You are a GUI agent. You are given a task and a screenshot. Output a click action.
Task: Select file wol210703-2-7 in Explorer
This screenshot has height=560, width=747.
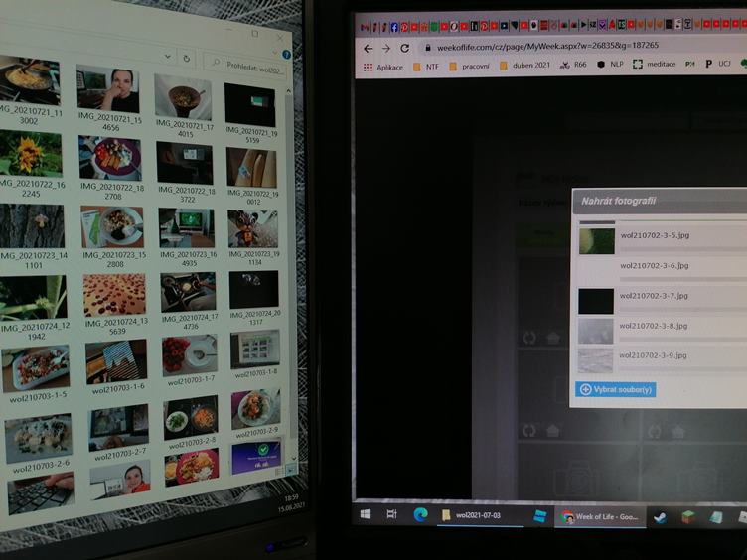119,432
